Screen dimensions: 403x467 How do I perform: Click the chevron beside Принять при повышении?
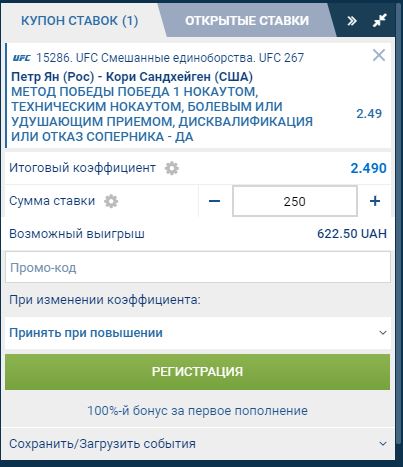pyautogui.click(x=383, y=333)
